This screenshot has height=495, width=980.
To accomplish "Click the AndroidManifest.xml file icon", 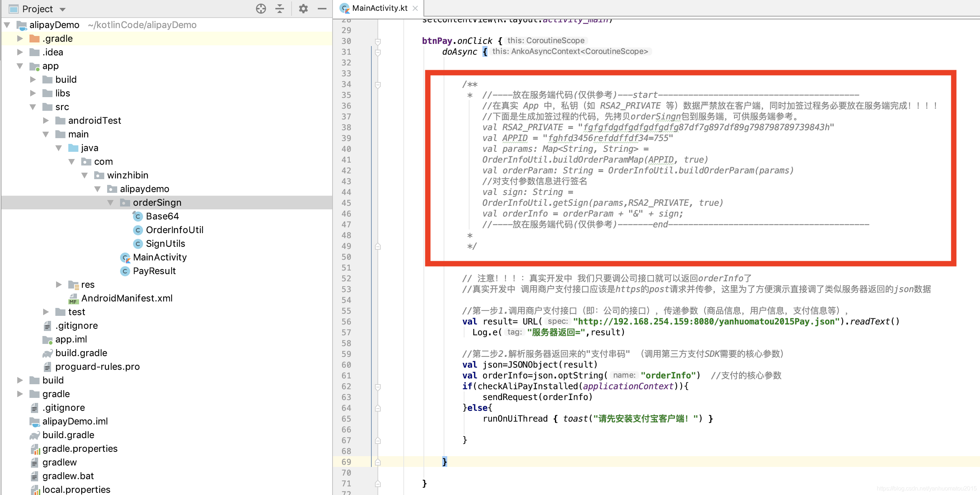I will (x=73, y=299).
